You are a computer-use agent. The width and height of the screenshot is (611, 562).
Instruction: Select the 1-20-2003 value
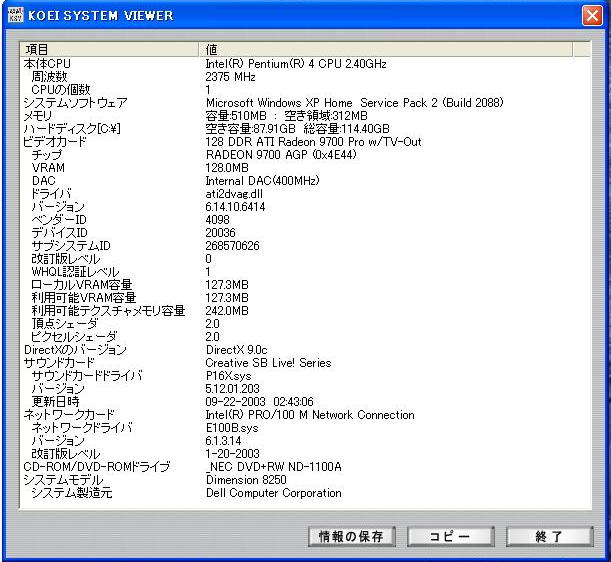233,454
